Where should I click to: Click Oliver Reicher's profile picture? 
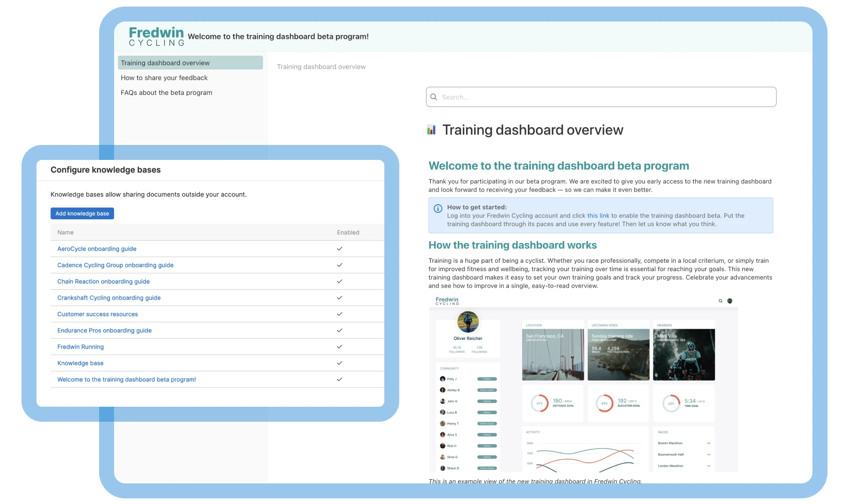tap(468, 321)
